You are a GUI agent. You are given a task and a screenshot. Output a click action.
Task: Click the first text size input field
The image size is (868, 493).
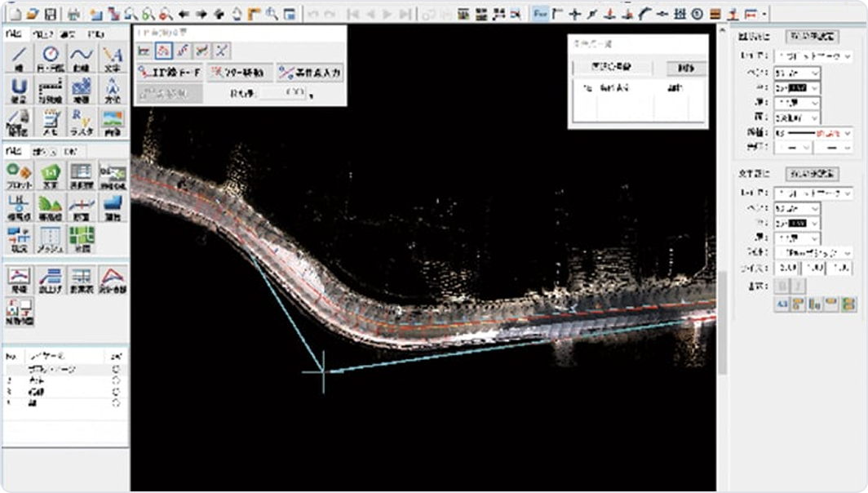point(786,268)
